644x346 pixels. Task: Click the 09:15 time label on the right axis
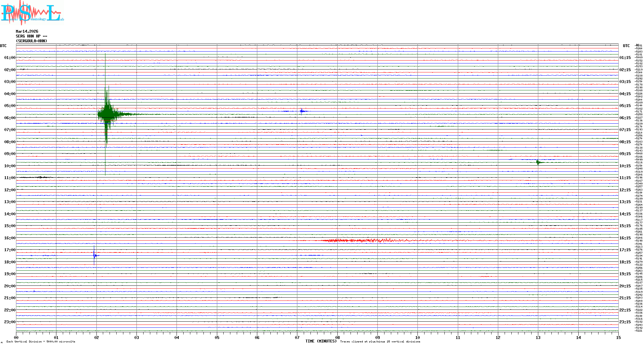(x=625, y=154)
